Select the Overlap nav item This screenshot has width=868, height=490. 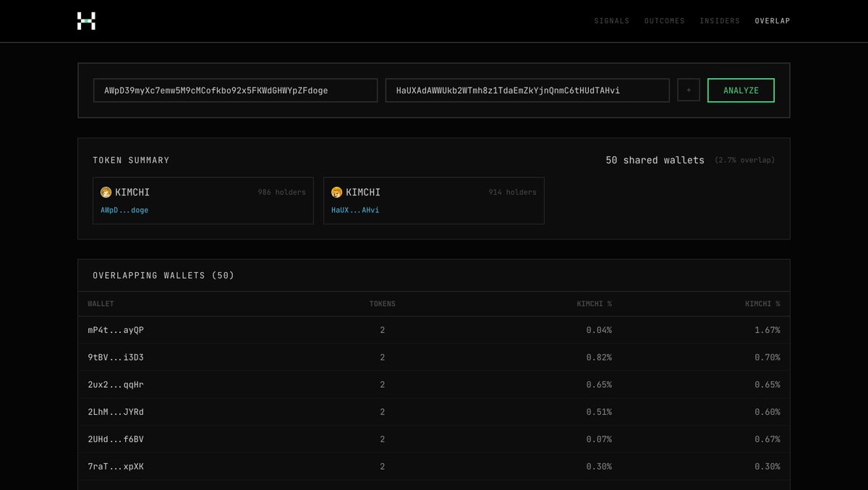[x=773, y=21]
